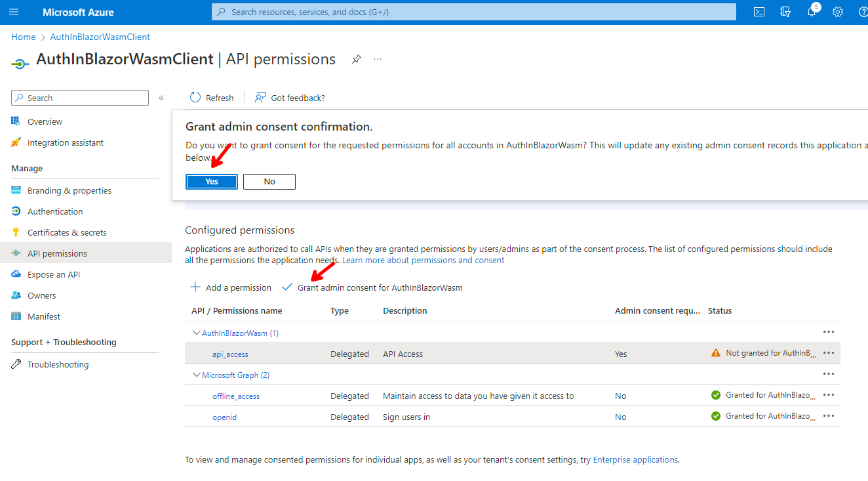Click the Got feedback icon
Image resolution: width=868 pixels, height=481 pixels.
pos(260,97)
